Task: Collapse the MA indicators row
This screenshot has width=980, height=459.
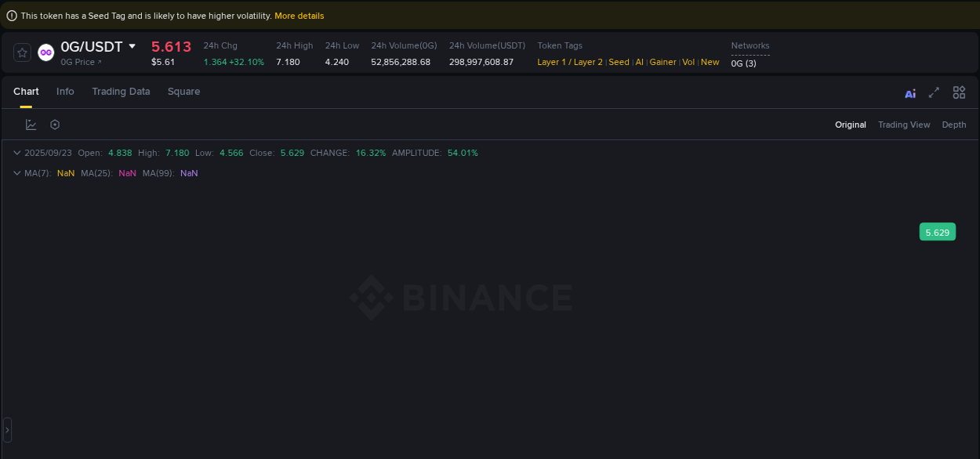Action: coord(17,173)
